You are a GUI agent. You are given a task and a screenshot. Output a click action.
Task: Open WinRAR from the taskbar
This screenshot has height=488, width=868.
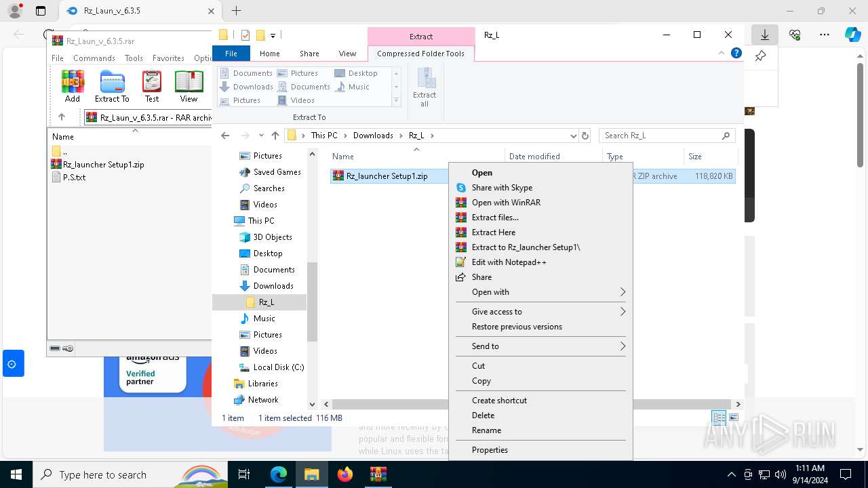(378, 474)
